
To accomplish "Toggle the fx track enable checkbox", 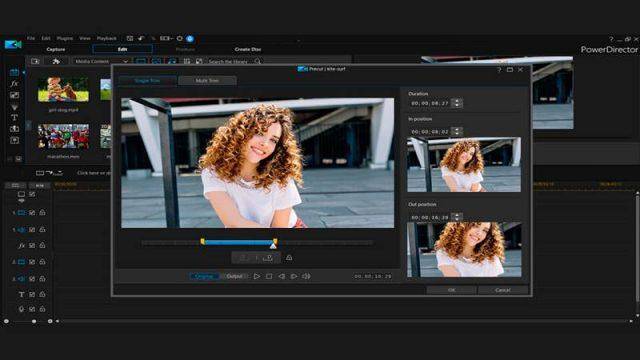I will (32, 246).
